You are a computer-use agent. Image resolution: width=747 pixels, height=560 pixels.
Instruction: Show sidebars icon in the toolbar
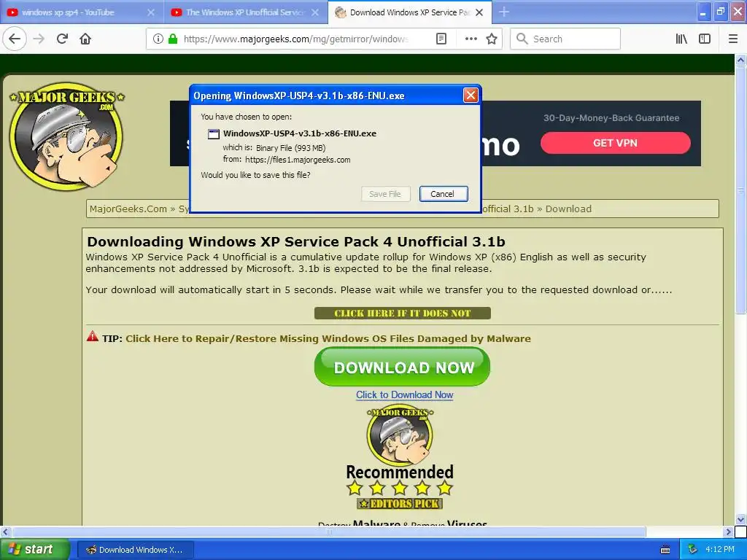pyautogui.click(x=705, y=39)
